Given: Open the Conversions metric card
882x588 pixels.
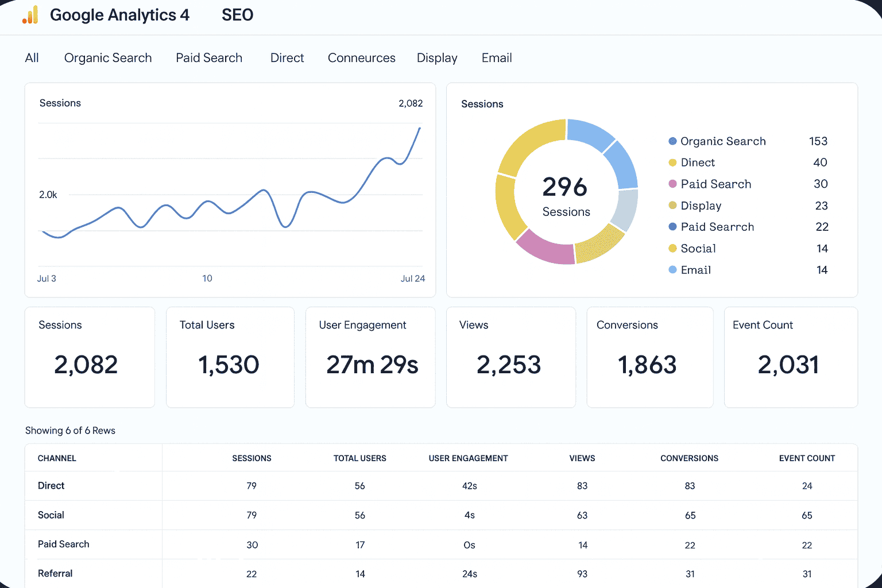Looking at the screenshot, I should [649, 357].
